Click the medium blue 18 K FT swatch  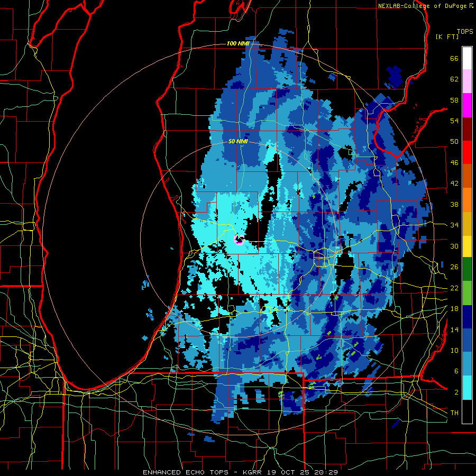(467, 340)
